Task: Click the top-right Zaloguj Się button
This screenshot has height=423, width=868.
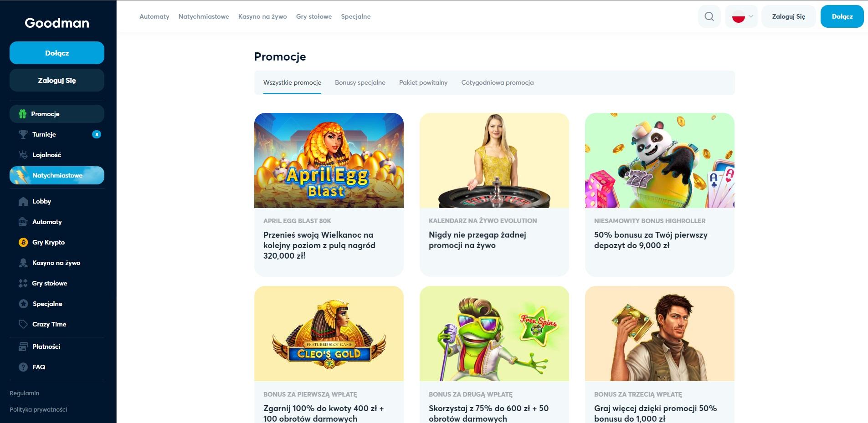Action: pyautogui.click(x=788, y=16)
